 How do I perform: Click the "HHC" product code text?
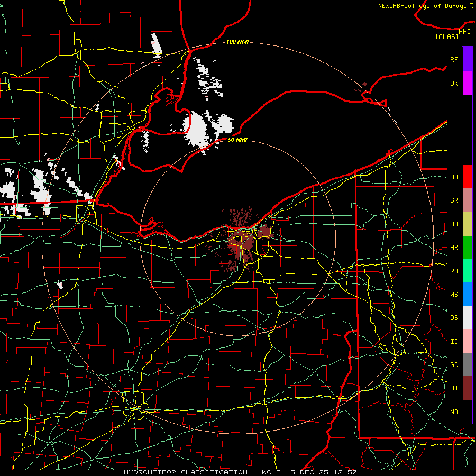pos(464,31)
